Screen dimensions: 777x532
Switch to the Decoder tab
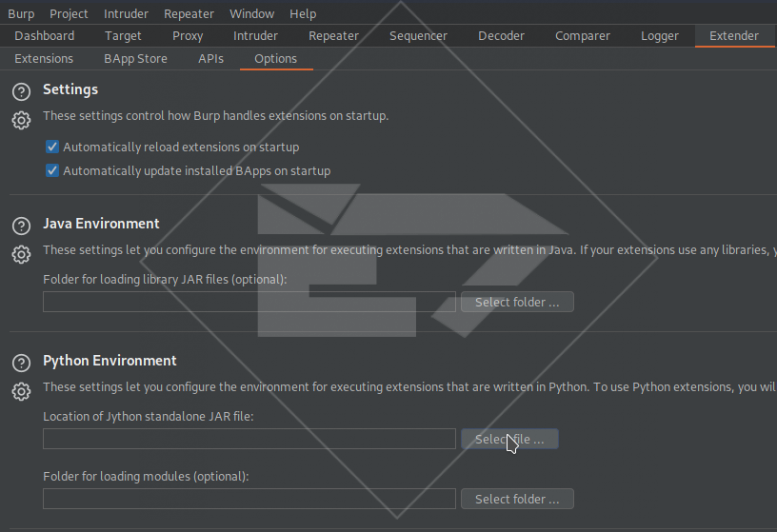[501, 35]
